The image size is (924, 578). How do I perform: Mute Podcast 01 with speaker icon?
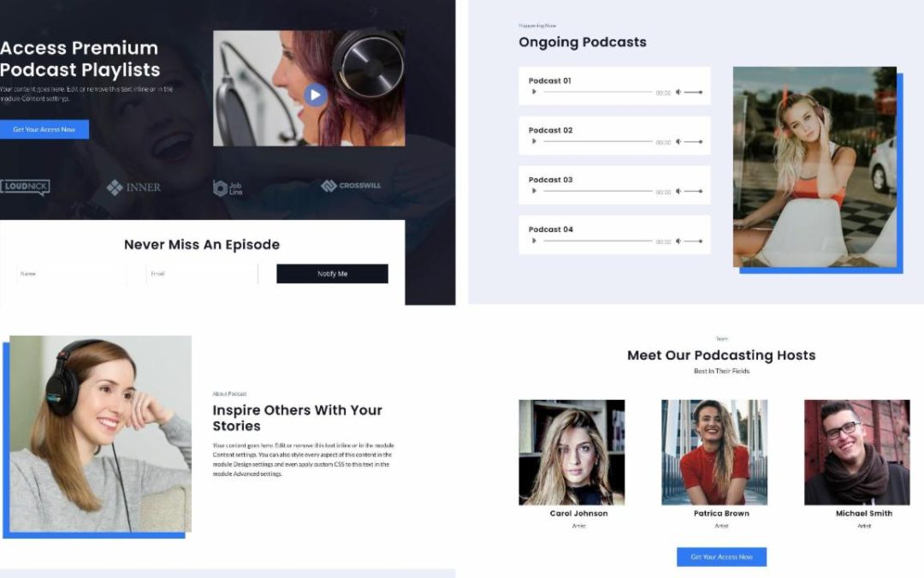(x=678, y=92)
